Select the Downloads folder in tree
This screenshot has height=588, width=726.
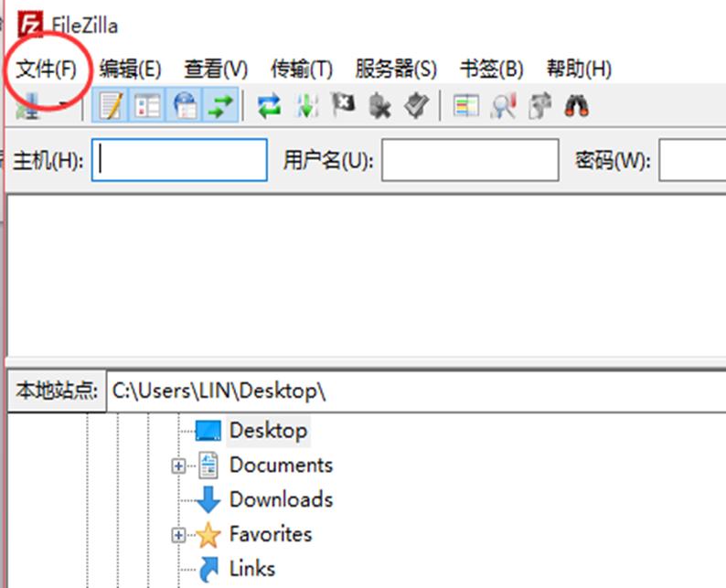(x=281, y=499)
